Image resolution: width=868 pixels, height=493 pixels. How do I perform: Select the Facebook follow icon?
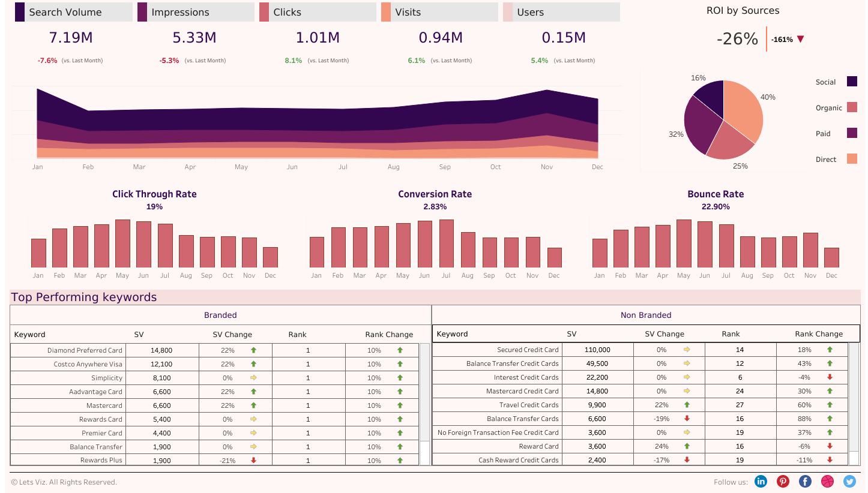(x=804, y=481)
